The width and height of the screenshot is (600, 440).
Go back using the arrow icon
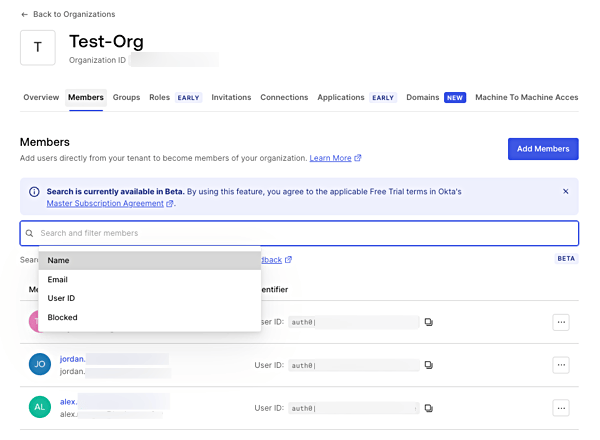click(x=24, y=15)
